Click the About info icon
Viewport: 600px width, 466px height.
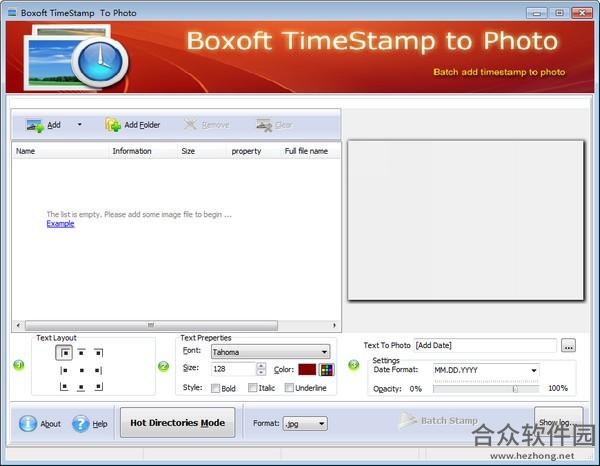pyautogui.click(x=28, y=424)
